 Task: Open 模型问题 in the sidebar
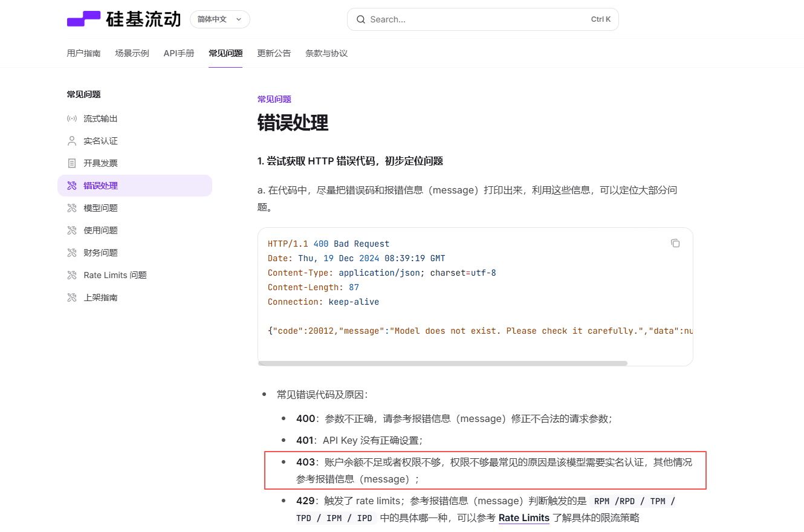135,208
